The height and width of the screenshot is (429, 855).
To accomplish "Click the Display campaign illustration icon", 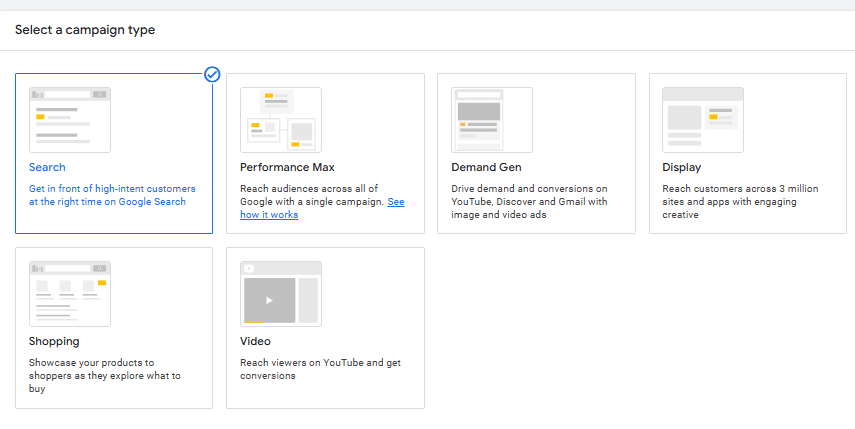I will [703, 120].
